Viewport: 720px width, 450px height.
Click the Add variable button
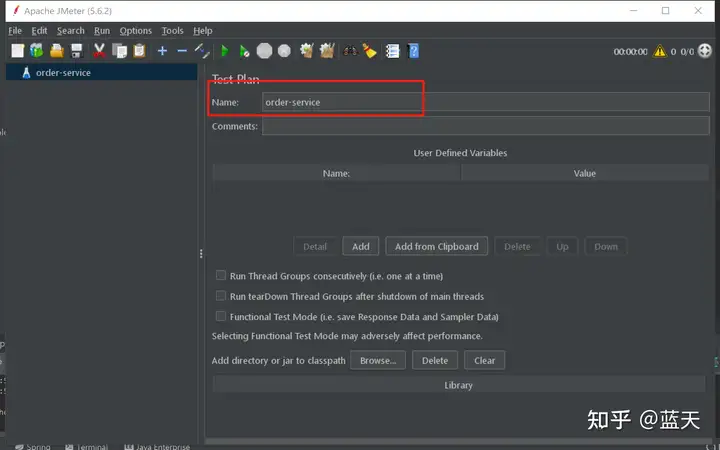[360, 247]
